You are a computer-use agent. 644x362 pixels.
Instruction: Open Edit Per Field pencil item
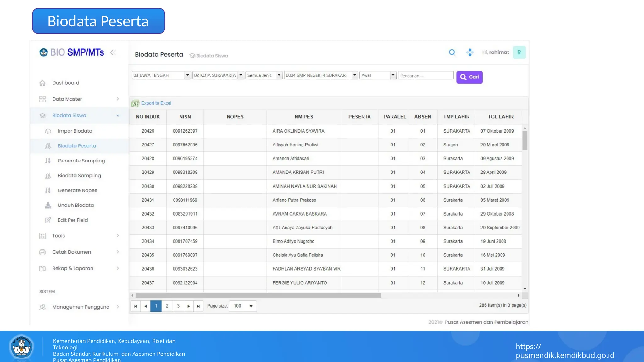click(x=72, y=220)
